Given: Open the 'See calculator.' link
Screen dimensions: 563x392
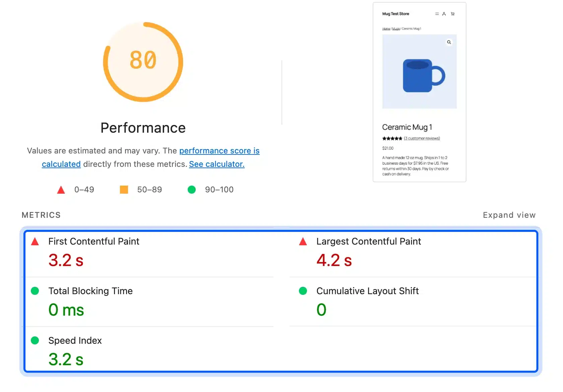Looking at the screenshot, I should [x=217, y=164].
